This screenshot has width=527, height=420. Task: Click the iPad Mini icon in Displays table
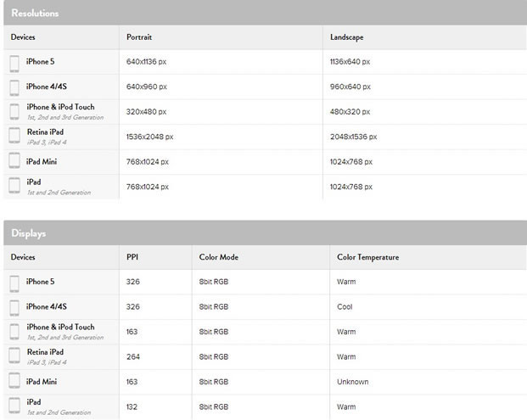[x=14, y=380]
